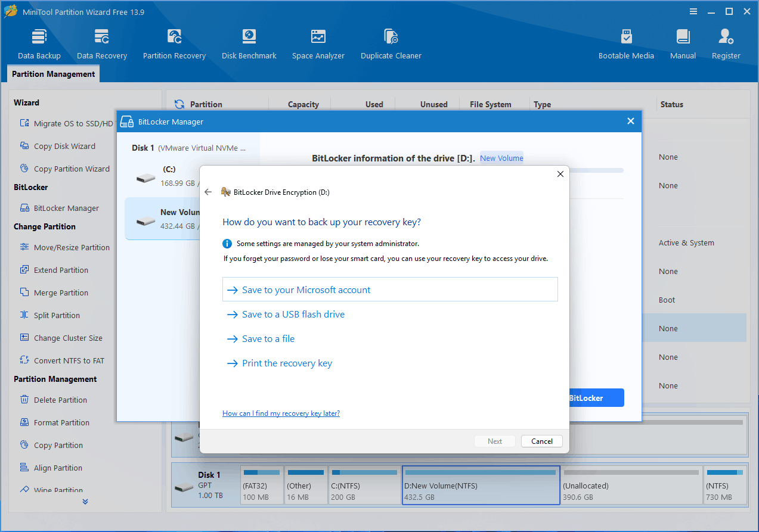Choose Extend Partition
759x532 pixels.
pos(54,270)
